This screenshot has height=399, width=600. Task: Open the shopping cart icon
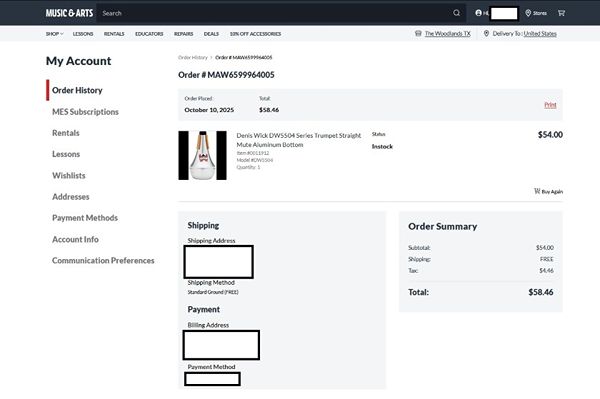pyautogui.click(x=561, y=13)
